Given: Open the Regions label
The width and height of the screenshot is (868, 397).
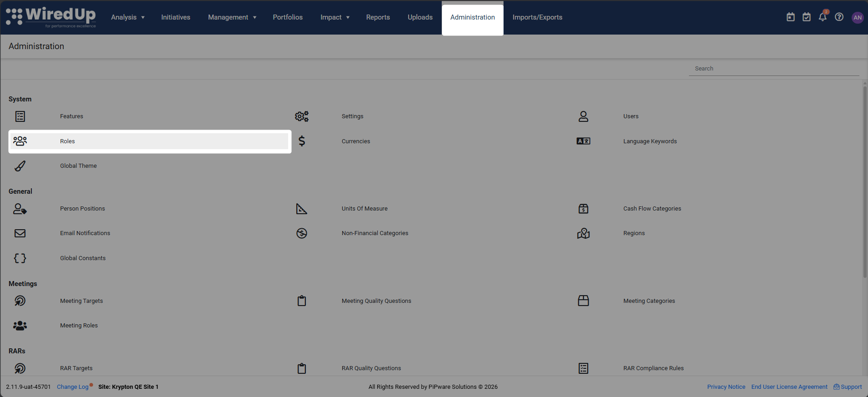Looking at the screenshot, I should click(x=634, y=233).
